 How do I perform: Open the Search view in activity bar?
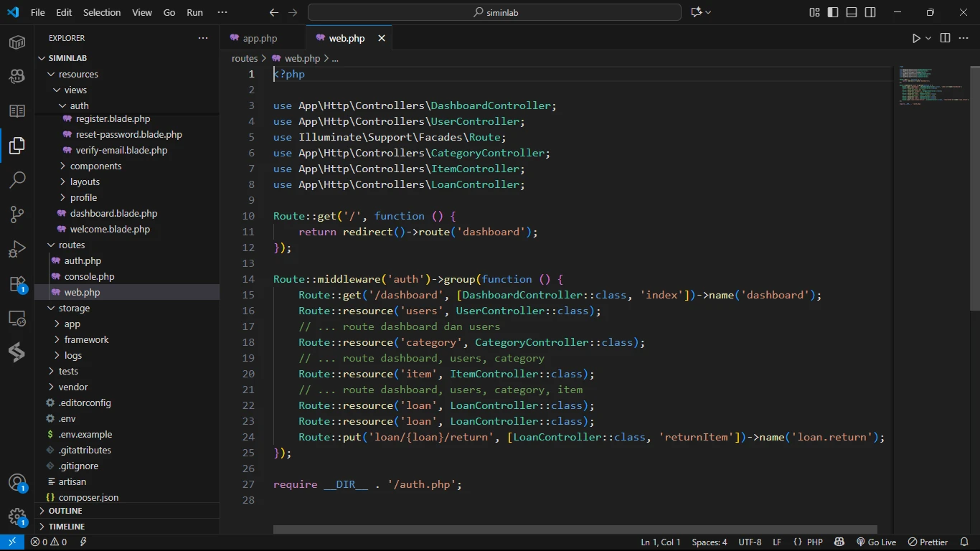(17, 179)
